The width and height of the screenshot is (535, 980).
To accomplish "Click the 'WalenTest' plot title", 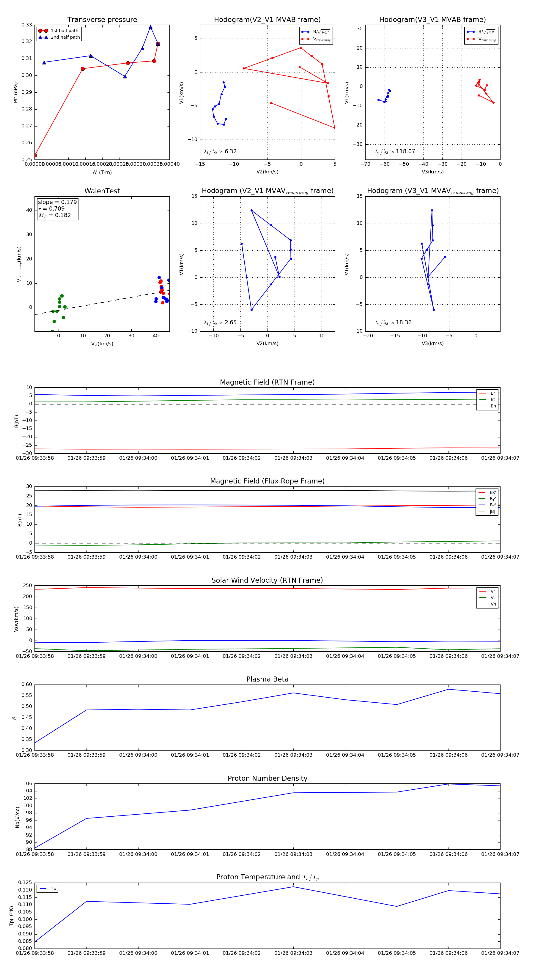I will (x=102, y=191).
